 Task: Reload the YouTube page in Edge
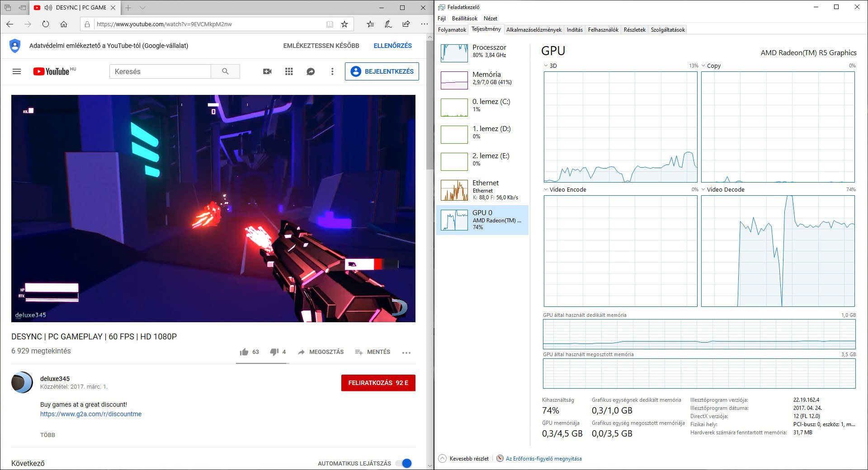pos(46,24)
